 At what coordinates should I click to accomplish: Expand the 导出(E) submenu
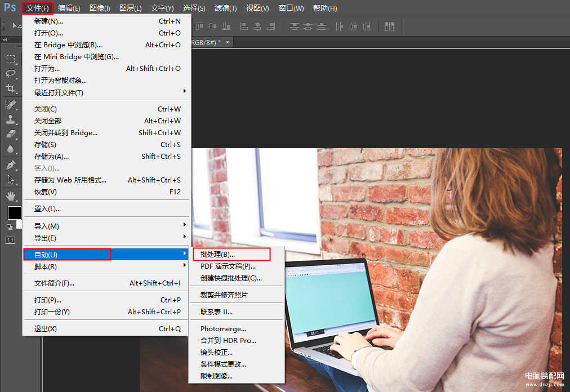[x=106, y=238]
